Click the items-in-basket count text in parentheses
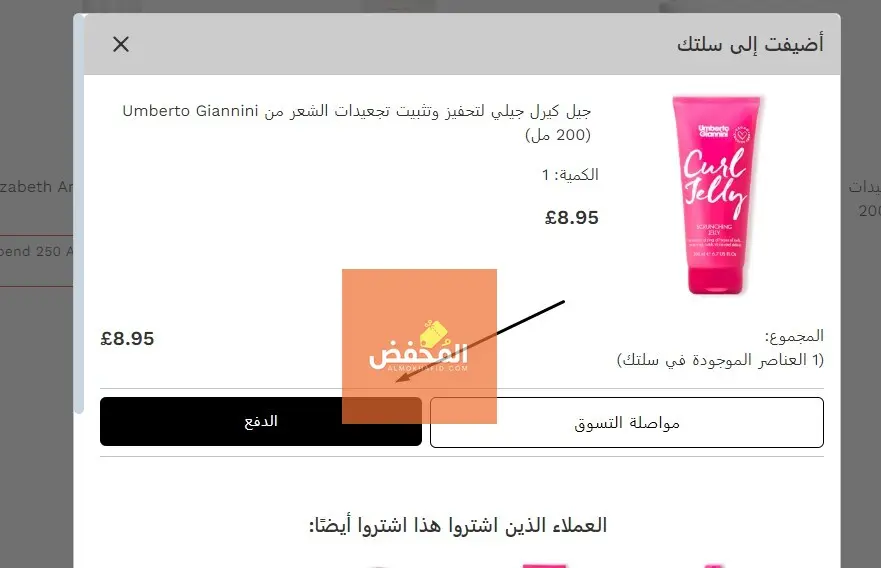881x568 pixels. (720, 360)
